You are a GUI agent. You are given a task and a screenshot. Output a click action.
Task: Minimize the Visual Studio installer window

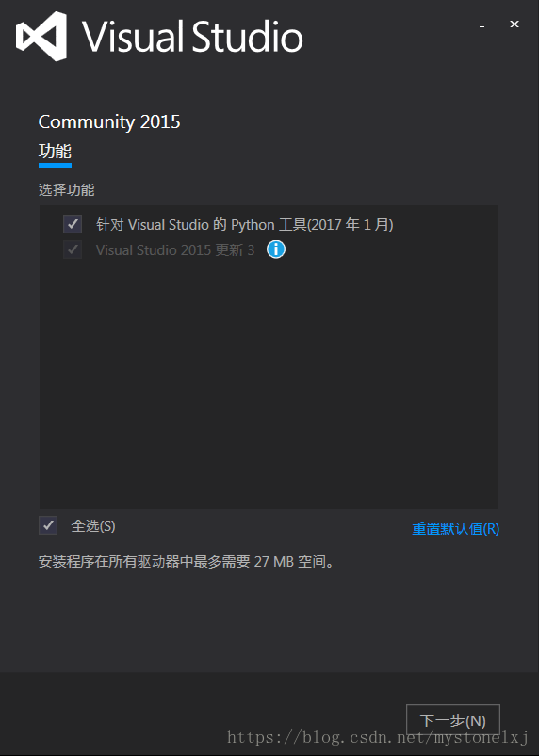click(x=482, y=26)
